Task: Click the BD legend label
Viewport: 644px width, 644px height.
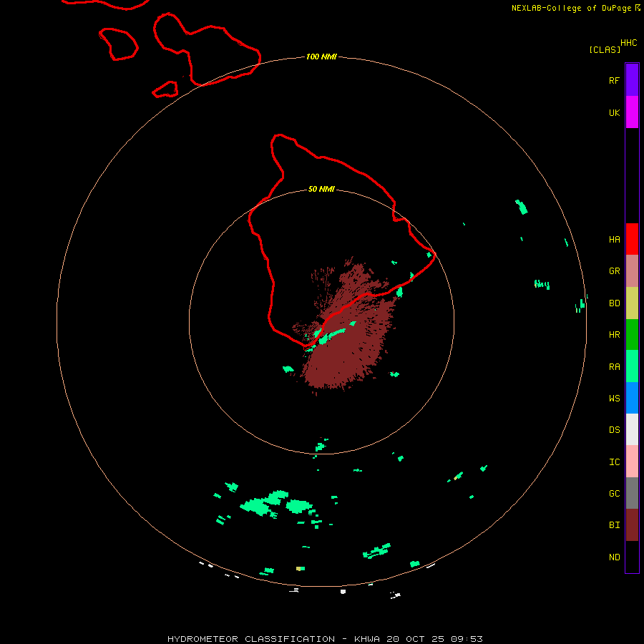Action: click(x=614, y=303)
